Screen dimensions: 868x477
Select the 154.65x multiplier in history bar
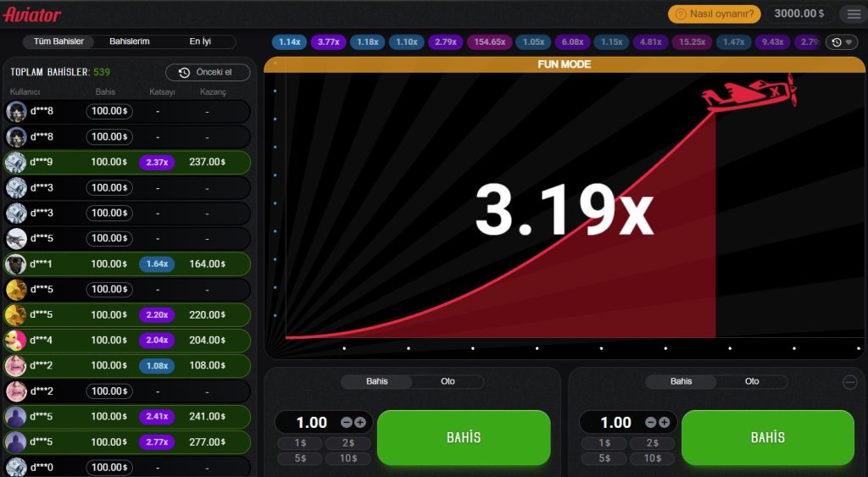[x=490, y=42]
